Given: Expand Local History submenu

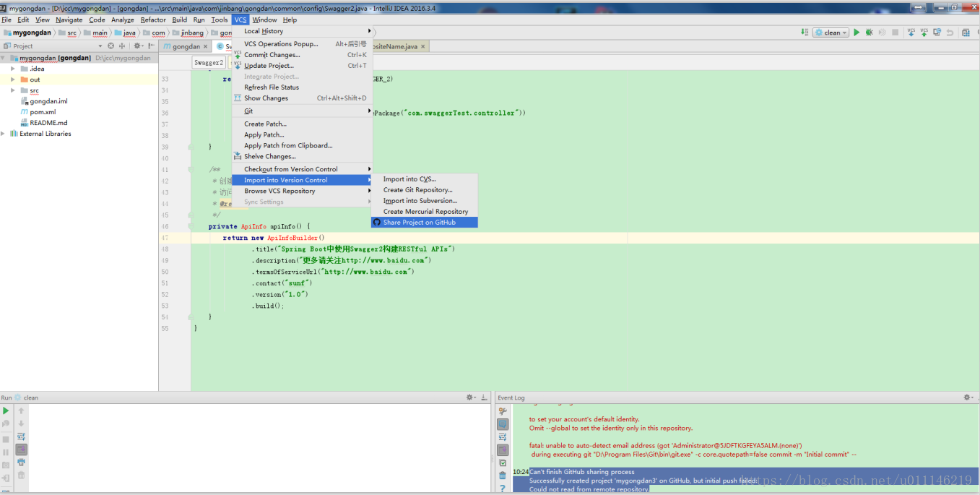Looking at the screenshot, I should pyautogui.click(x=302, y=31).
